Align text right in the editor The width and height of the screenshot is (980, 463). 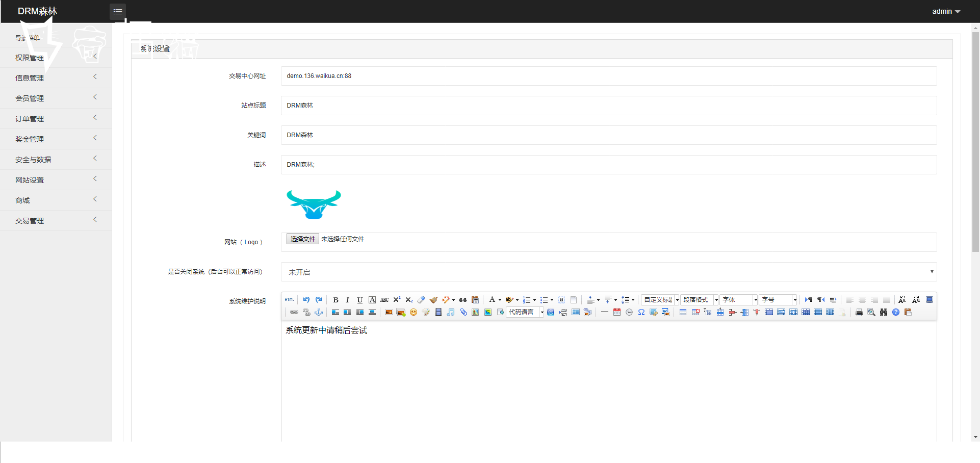tap(874, 300)
